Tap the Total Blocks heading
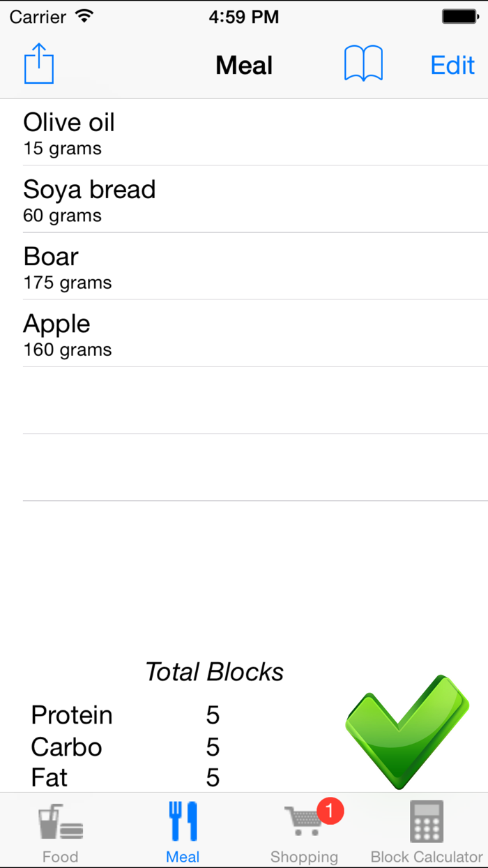The height and width of the screenshot is (868, 488). click(x=214, y=672)
